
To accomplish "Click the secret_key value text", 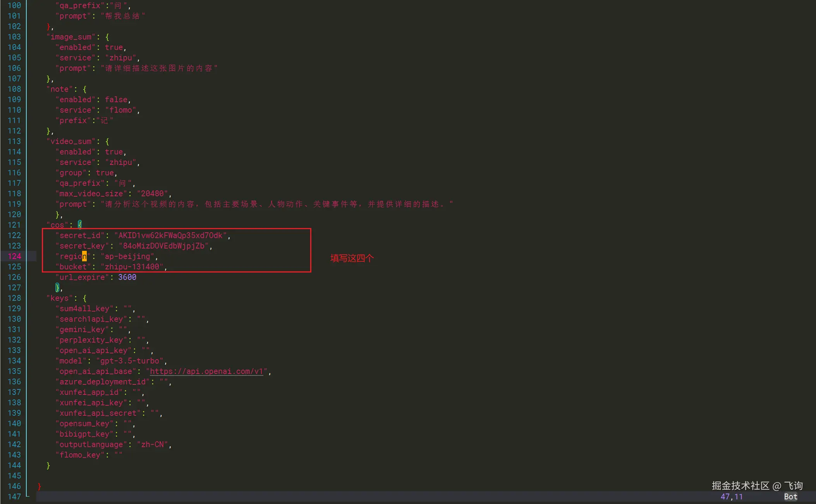I will (x=163, y=246).
